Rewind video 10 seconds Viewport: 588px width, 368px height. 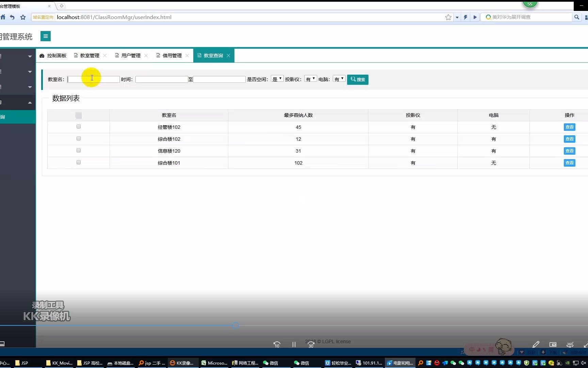click(x=277, y=344)
